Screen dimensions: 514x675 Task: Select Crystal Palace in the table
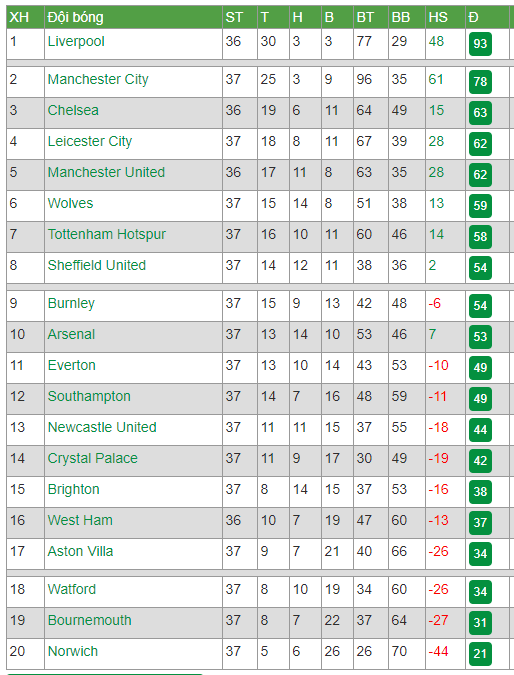coord(93,458)
